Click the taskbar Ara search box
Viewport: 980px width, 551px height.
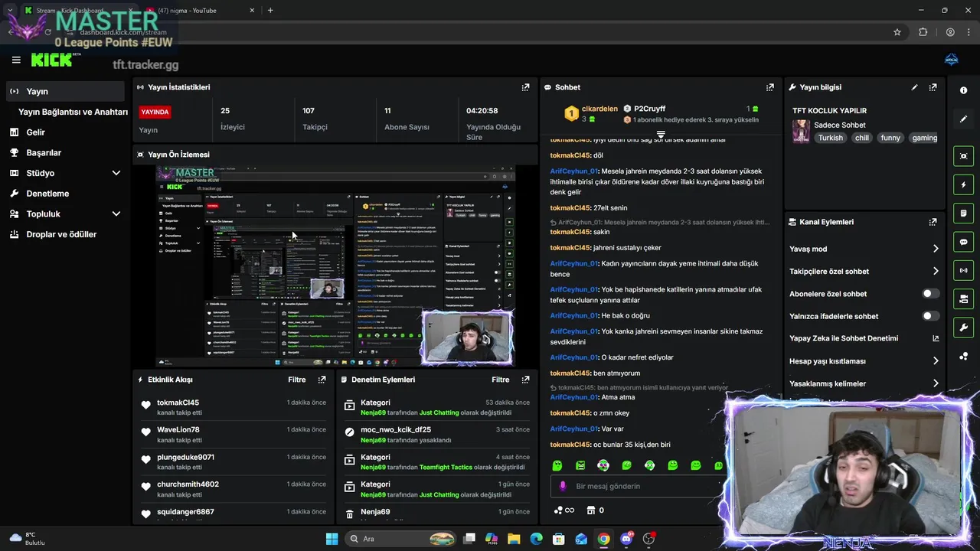(x=401, y=539)
